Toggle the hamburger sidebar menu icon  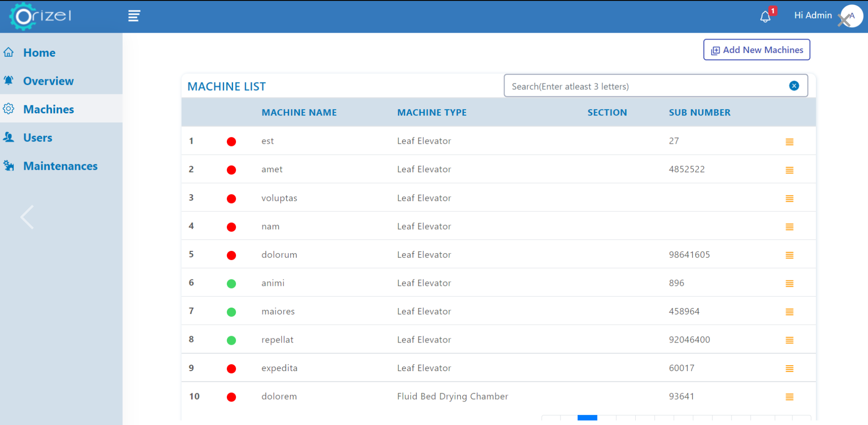click(134, 16)
